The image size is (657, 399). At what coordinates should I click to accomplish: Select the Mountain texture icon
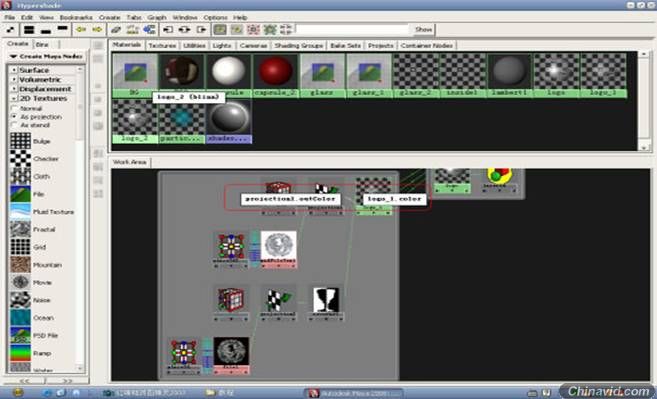20,265
